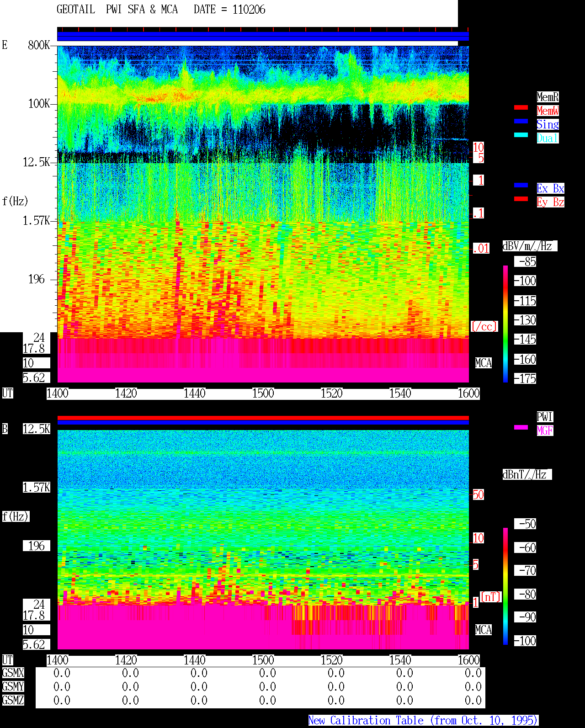Select the PWI legend label
The width and height of the screenshot is (585, 728).
tap(545, 417)
